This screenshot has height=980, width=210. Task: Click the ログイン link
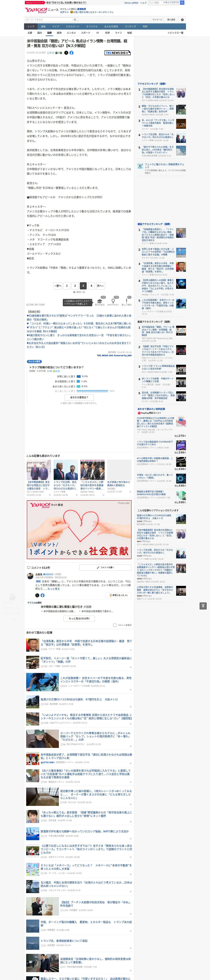[x=64, y=12]
